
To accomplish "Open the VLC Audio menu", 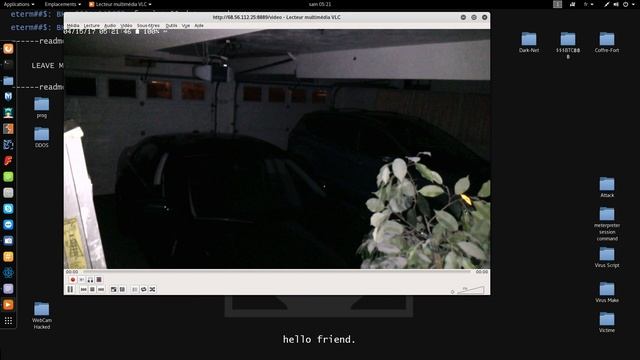I will pyautogui.click(x=110, y=25).
